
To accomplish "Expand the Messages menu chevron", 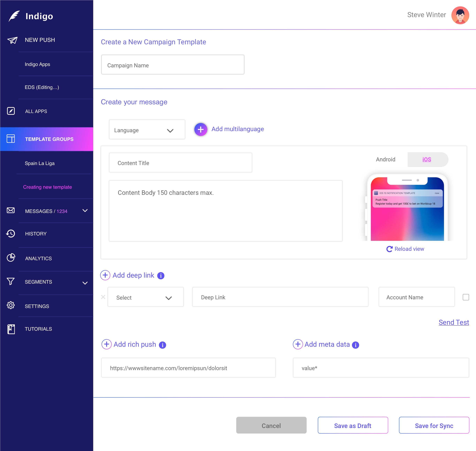I will pyautogui.click(x=85, y=211).
